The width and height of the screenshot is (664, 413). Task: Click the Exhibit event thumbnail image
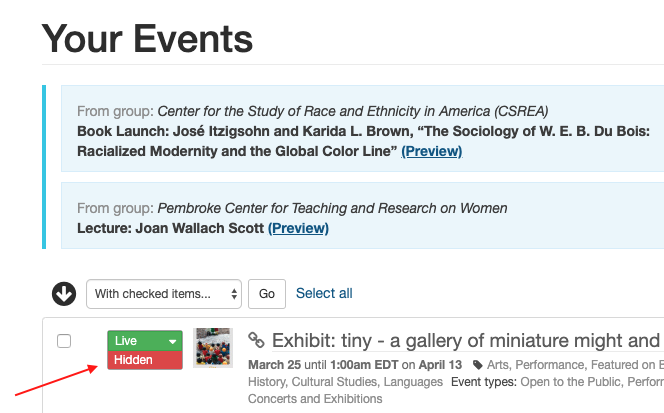[213, 347]
